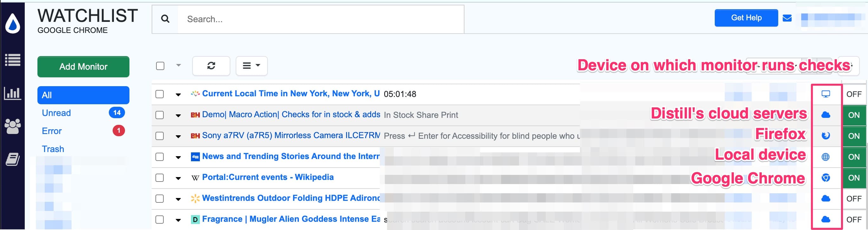
Task: Turn on the Westintrends Adirondack monitor toggle
Action: click(853, 199)
